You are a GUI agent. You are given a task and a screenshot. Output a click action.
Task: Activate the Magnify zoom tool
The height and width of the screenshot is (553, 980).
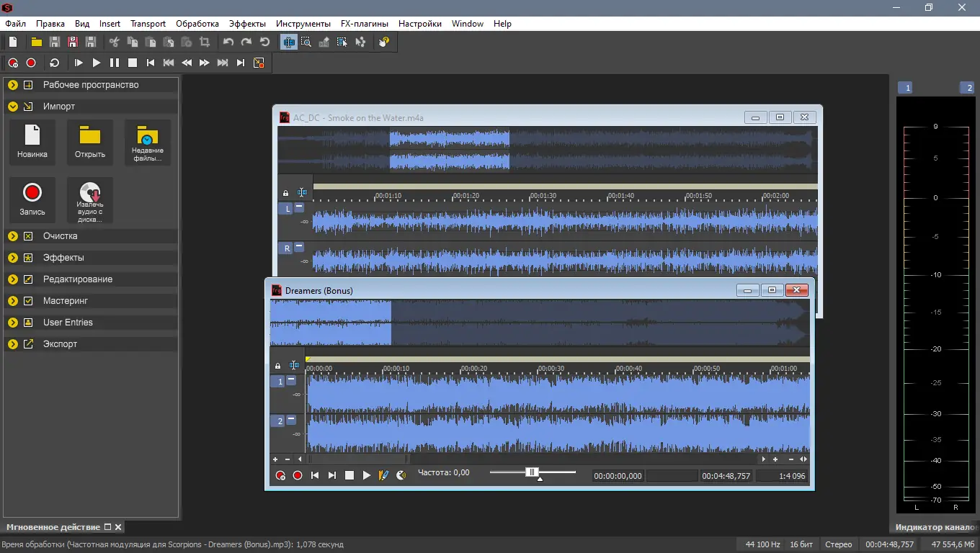point(307,42)
